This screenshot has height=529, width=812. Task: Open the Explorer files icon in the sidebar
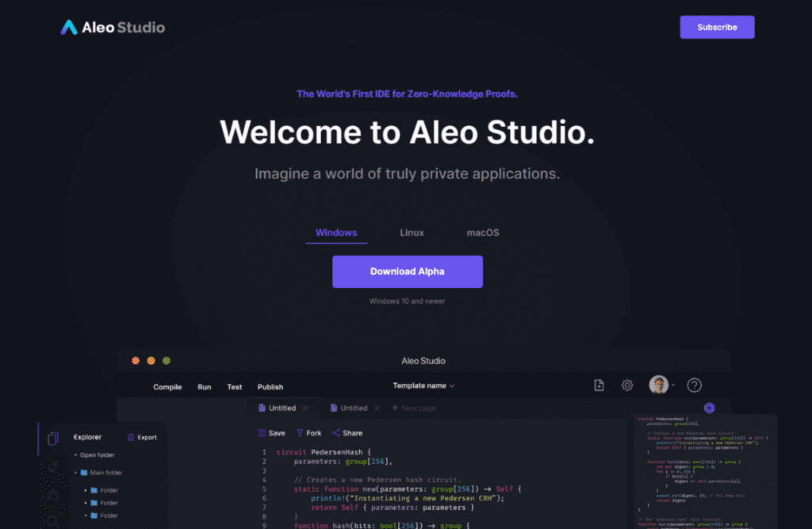53,438
